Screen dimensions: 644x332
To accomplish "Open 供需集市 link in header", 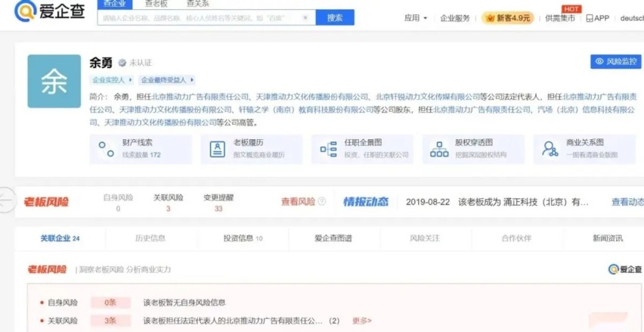I will tap(560, 18).
